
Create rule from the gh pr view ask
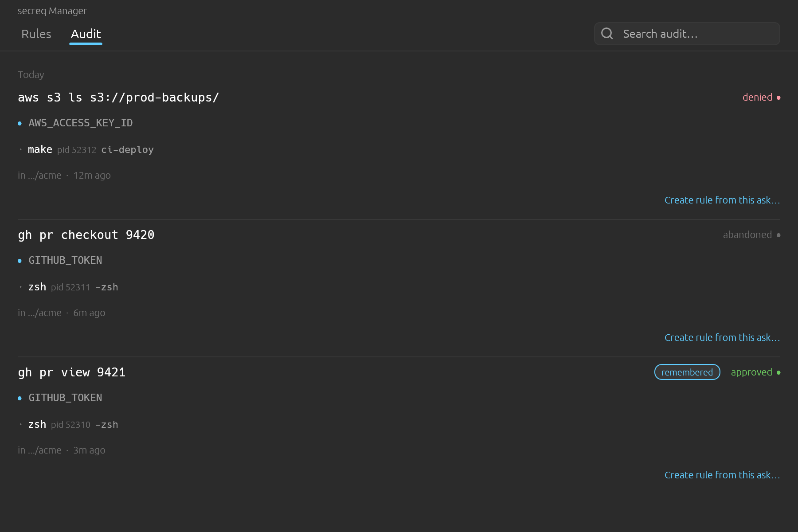coord(722,475)
